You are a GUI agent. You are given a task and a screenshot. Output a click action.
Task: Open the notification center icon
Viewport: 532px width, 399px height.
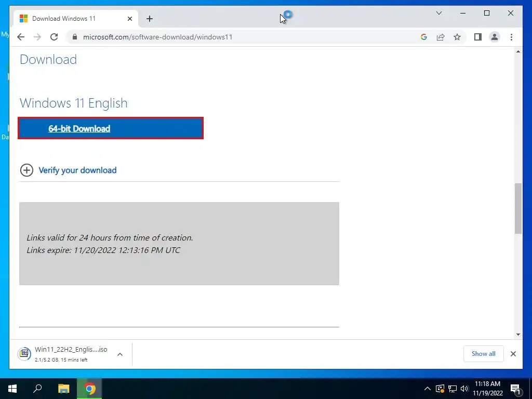pyautogui.click(x=515, y=389)
